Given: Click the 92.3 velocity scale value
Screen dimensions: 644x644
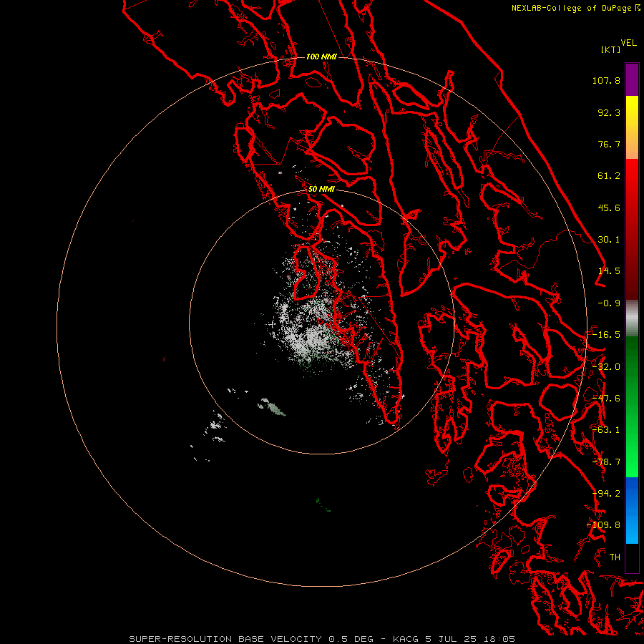Looking at the screenshot, I should tap(609, 112).
